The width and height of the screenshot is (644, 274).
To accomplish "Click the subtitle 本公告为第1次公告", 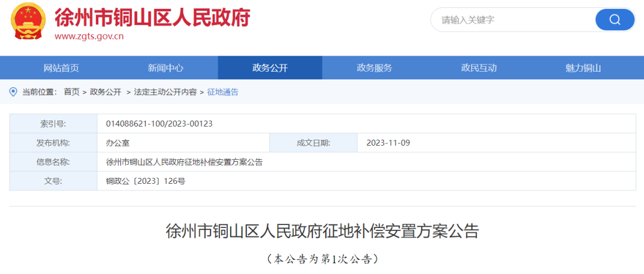I will pos(323,259).
